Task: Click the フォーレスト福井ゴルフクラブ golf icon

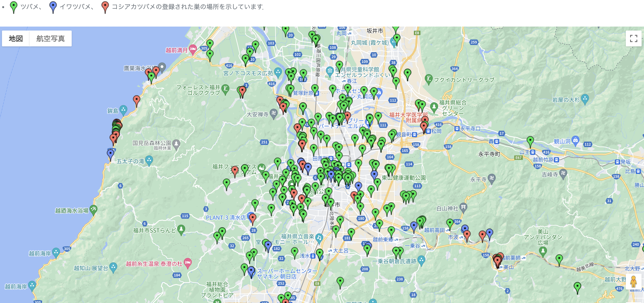Action: tap(226, 89)
